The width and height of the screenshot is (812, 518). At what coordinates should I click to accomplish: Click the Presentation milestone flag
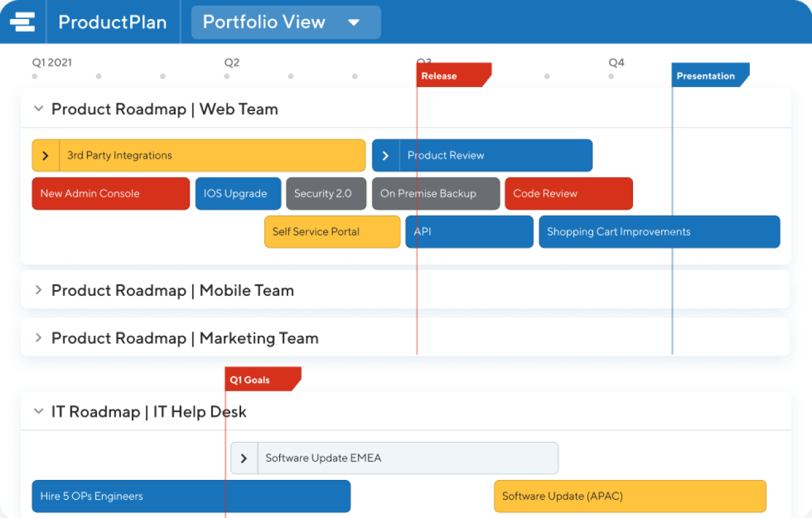(x=704, y=75)
